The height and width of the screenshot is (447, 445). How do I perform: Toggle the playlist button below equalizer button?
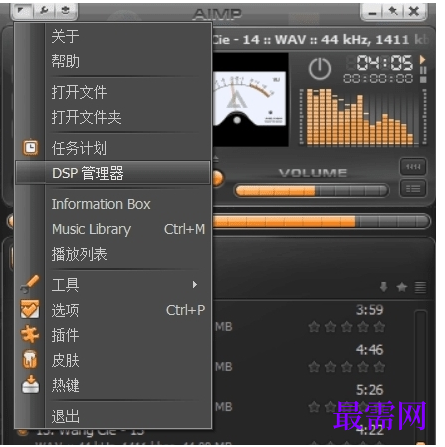tap(413, 189)
